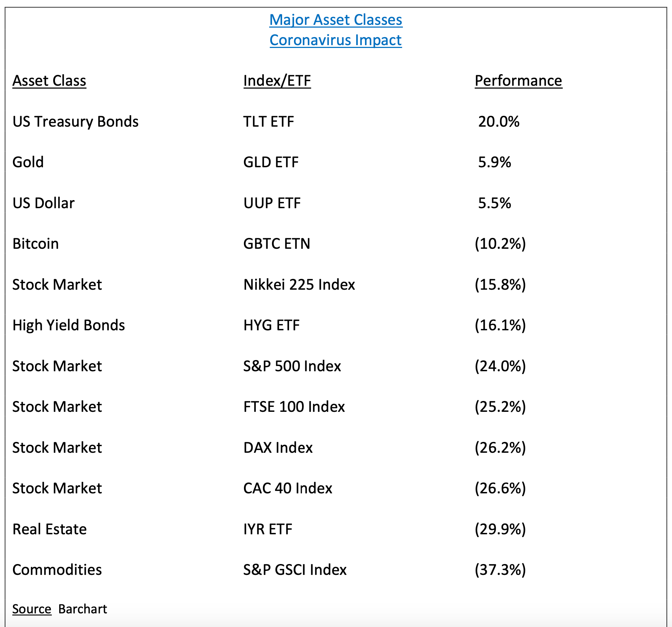Click the underlined Source label
The image size is (672, 627).
tap(32, 609)
